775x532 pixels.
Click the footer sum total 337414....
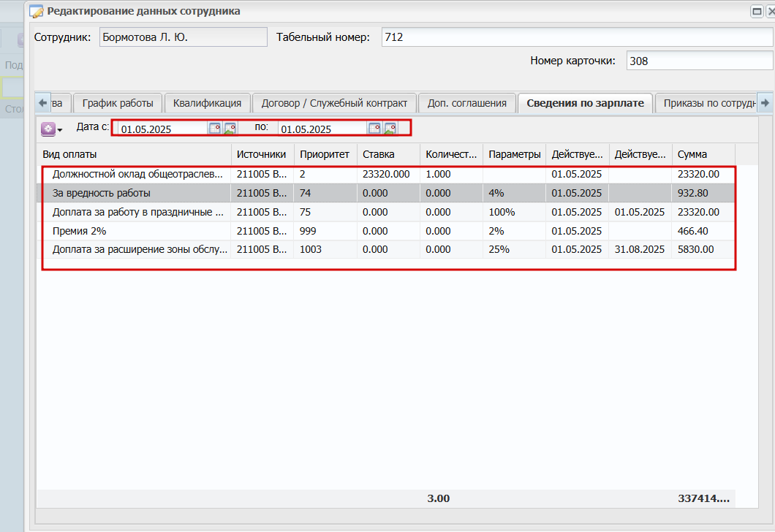(x=703, y=498)
